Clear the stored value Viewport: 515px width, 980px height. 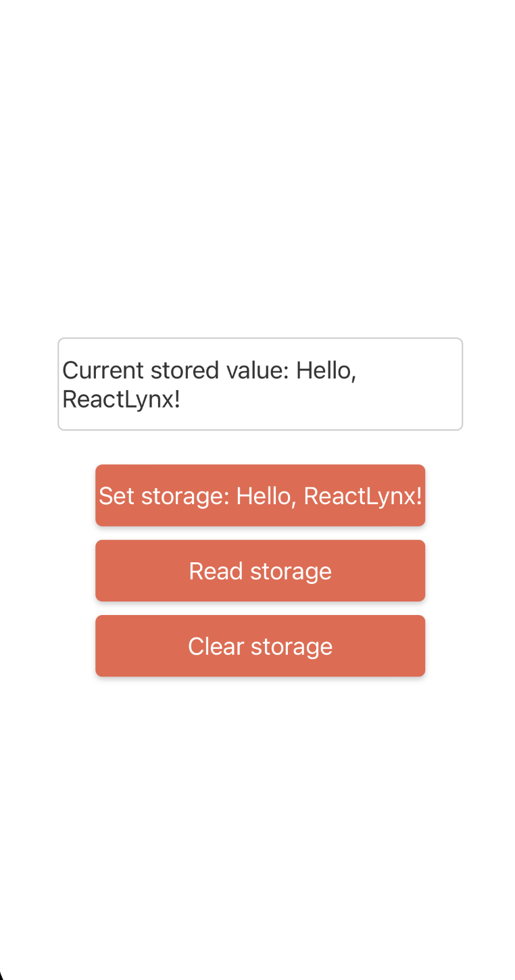[260, 645]
